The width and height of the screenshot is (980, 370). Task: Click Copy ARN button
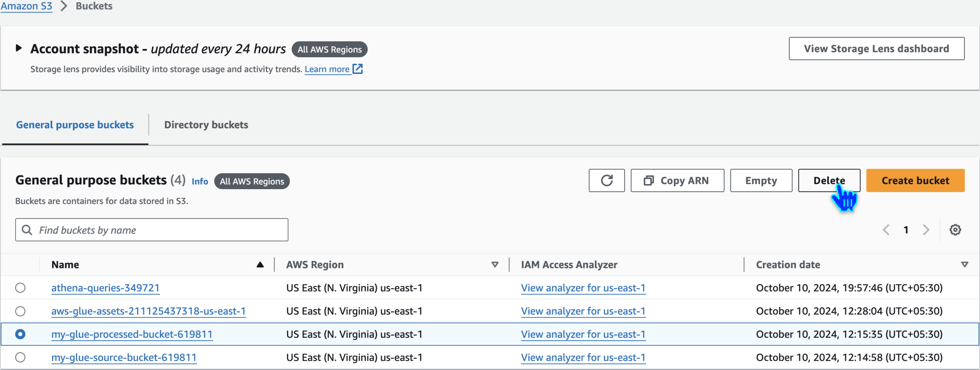click(677, 180)
